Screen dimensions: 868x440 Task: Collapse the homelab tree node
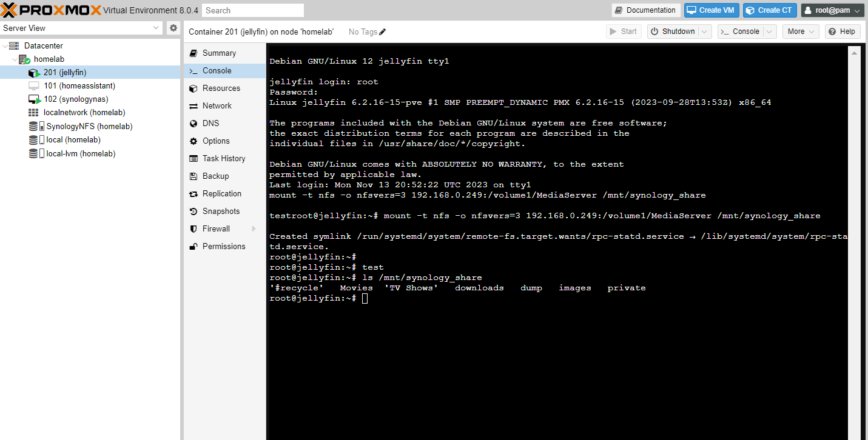[15, 59]
